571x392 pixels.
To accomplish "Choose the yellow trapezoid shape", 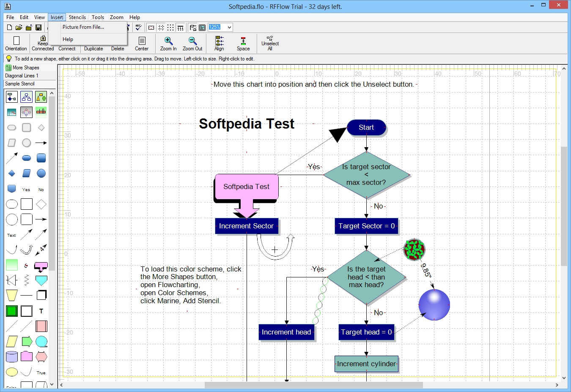I will [x=12, y=295].
